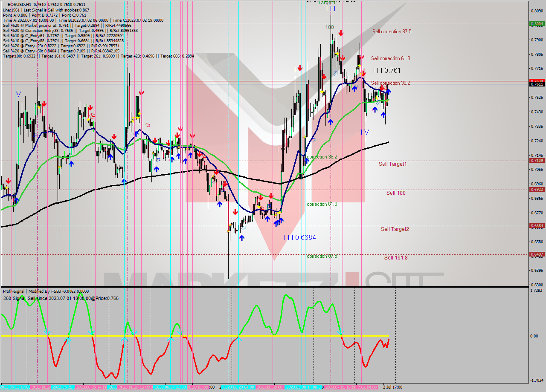Click the red 0.7109 price tag

coord(537,161)
